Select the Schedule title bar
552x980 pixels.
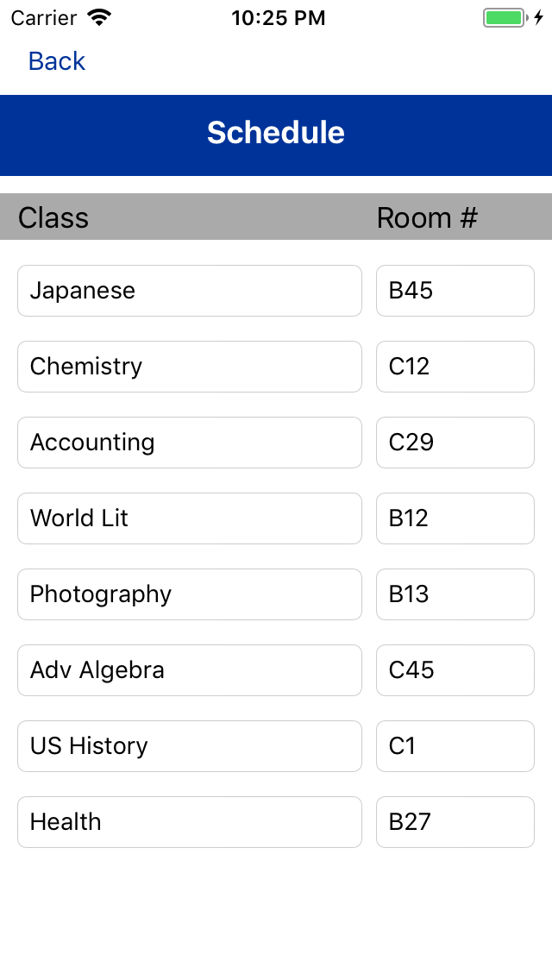click(x=276, y=134)
